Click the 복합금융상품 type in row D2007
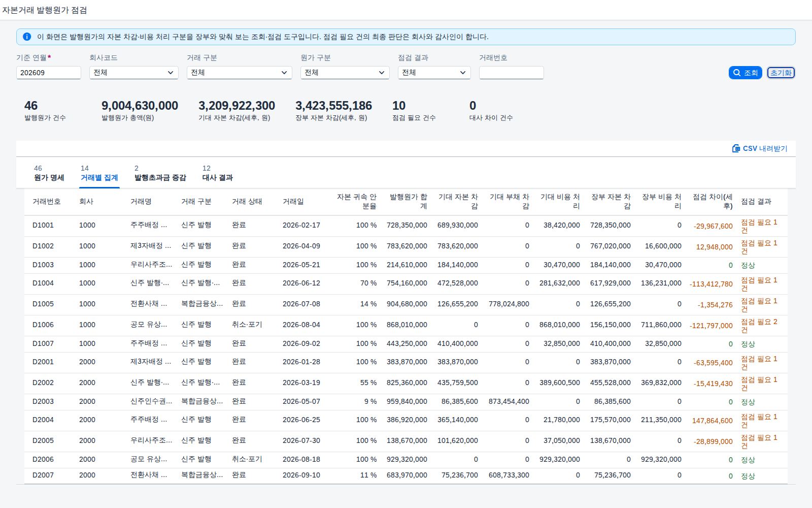This screenshot has height=508, width=812. [x=202, y=475]
